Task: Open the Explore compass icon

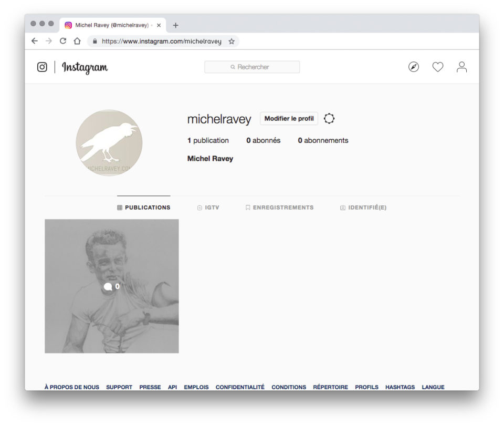Action: (414, 67)
